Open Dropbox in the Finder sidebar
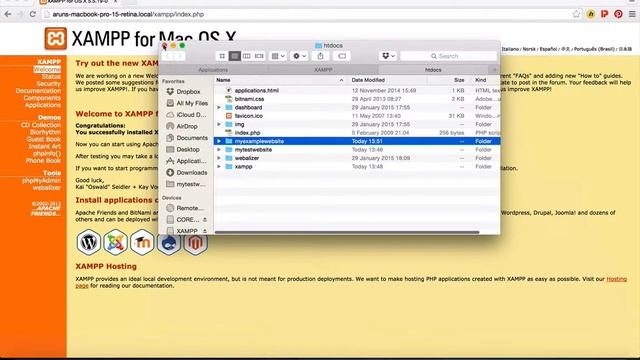 point(184,92)
